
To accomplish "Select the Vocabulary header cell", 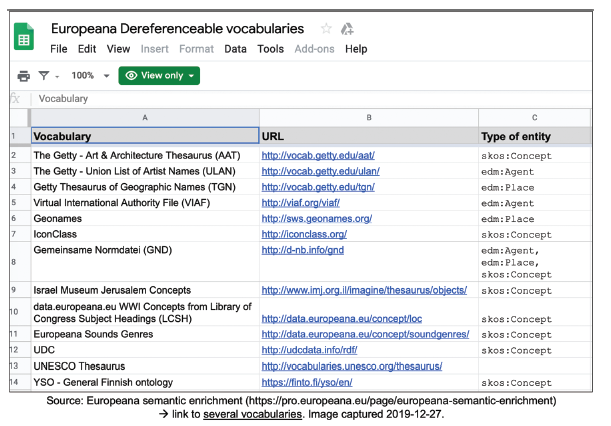I will click(145, 136).
